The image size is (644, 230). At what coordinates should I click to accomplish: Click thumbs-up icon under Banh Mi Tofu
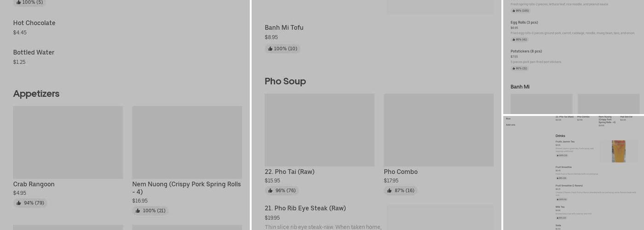270,48
